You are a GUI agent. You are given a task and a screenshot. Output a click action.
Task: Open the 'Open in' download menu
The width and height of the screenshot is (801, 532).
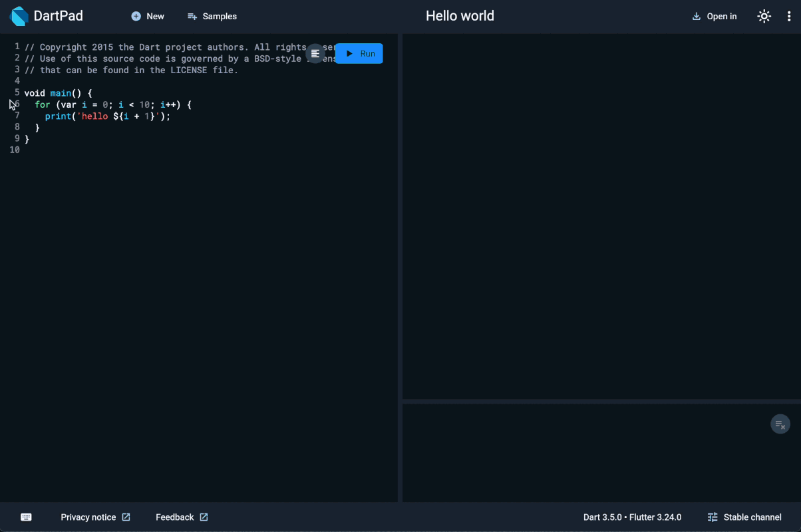point(715,16)
